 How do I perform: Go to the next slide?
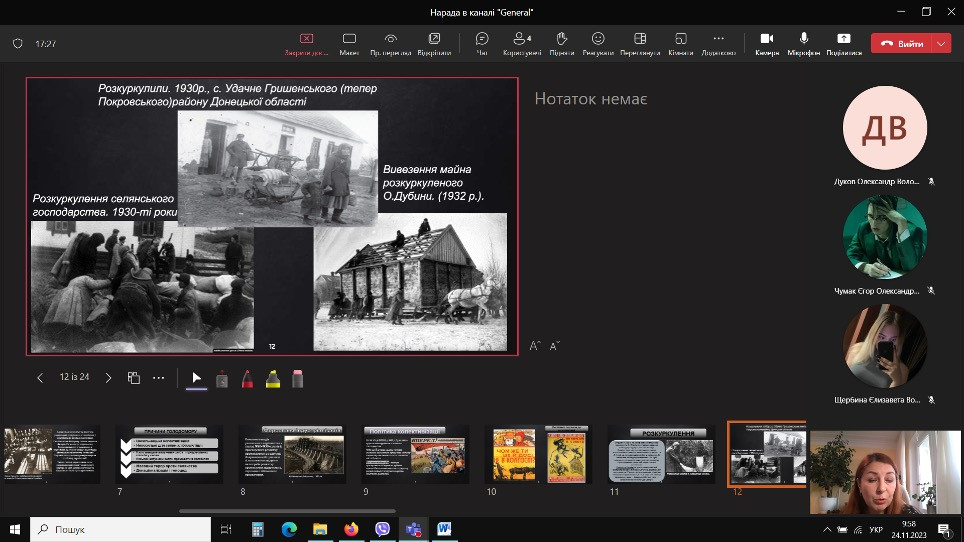pyautogui.click(x=109, y=378)
